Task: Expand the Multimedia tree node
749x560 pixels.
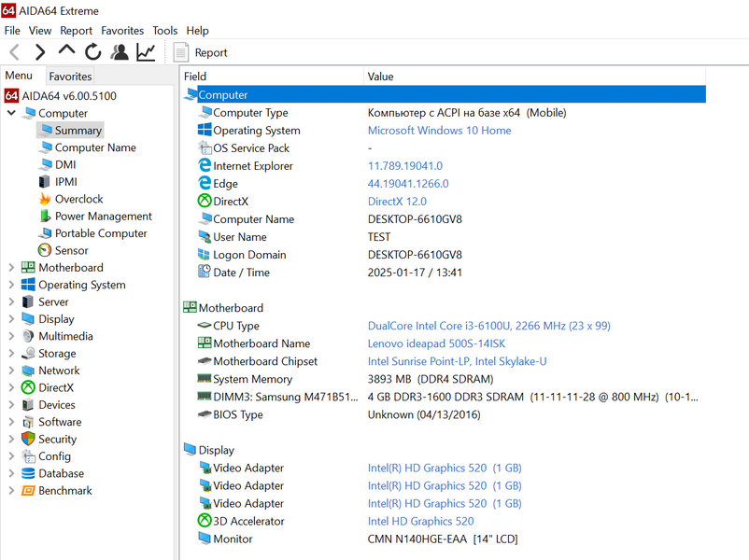Action: click(x=11, y=336)
